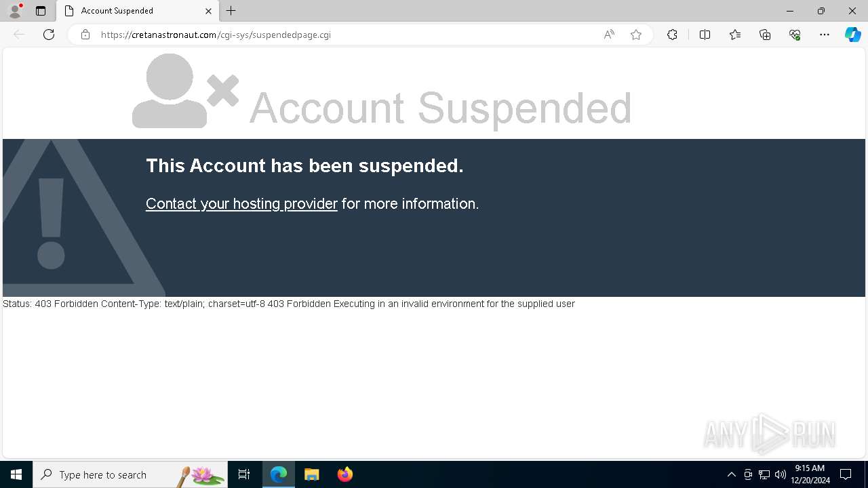Follow Contact your hosting provider link
The image size is (868, 488).
pos(241,203)
